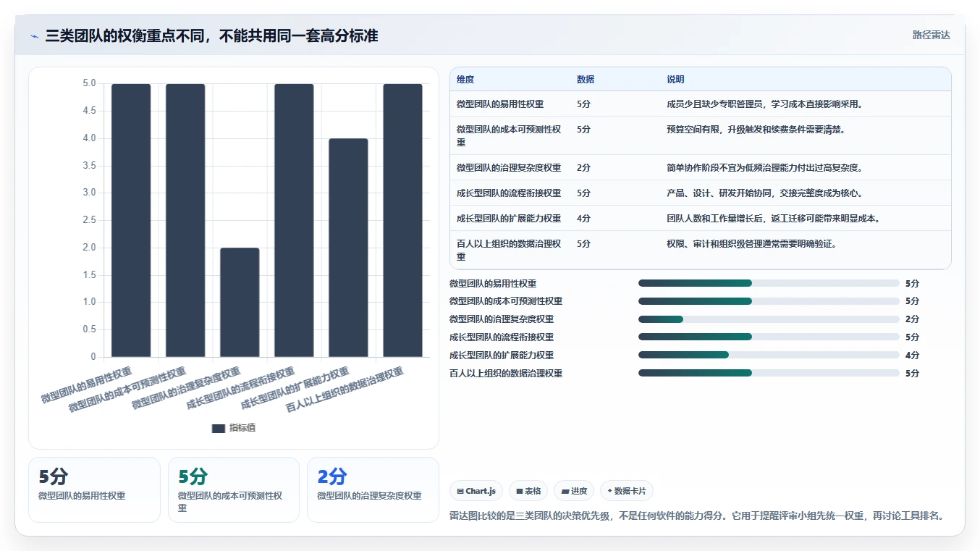Click the 4分 value in the table
This screenshot has width=980, height=551.
583,219
